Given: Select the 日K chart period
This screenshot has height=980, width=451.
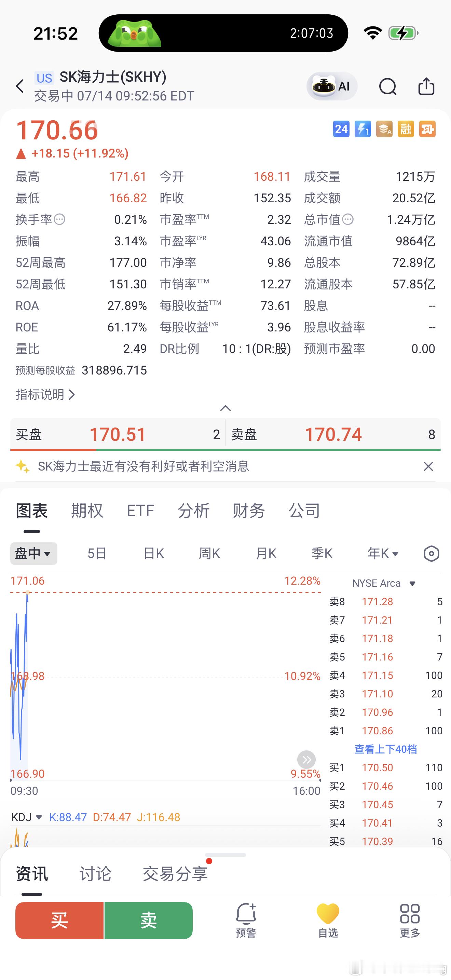Looking at the screenshot, I should pos(154,554).
